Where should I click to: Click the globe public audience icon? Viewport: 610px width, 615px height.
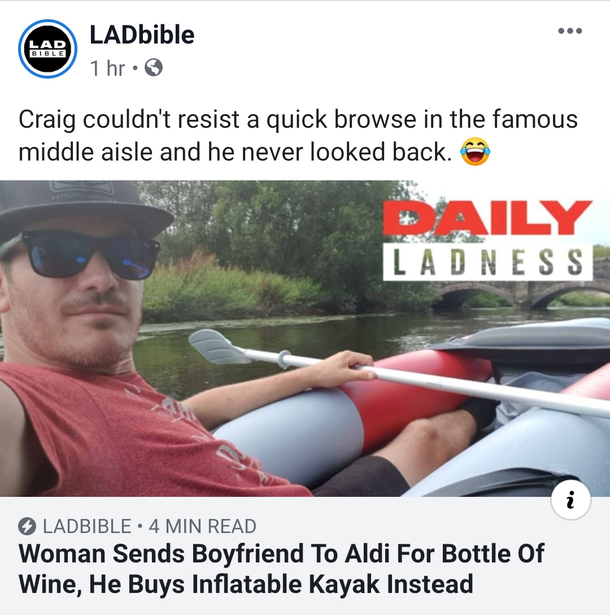(x=154, y=67)
